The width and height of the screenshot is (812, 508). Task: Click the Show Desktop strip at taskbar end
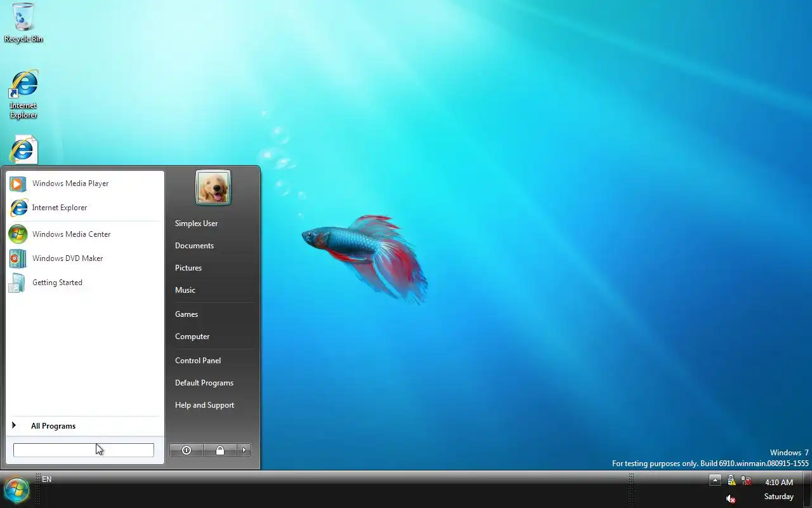click(x=807, y=490)
